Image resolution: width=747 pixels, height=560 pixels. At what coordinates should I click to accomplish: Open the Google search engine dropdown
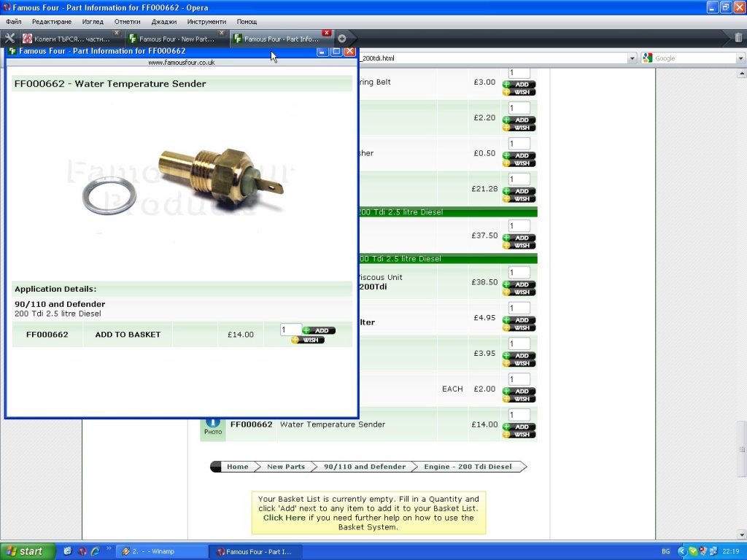740,58
